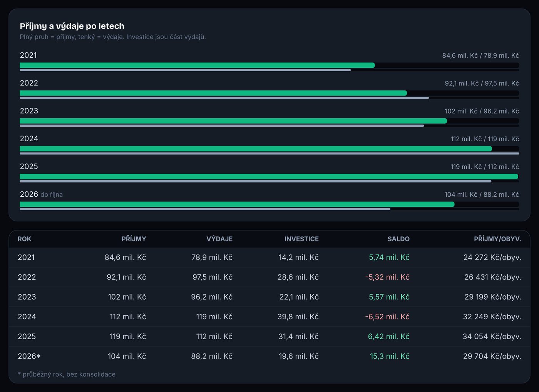Click the průběžný rok footnote text
Viewport: 539px width, 392px height.
[67, 374]
